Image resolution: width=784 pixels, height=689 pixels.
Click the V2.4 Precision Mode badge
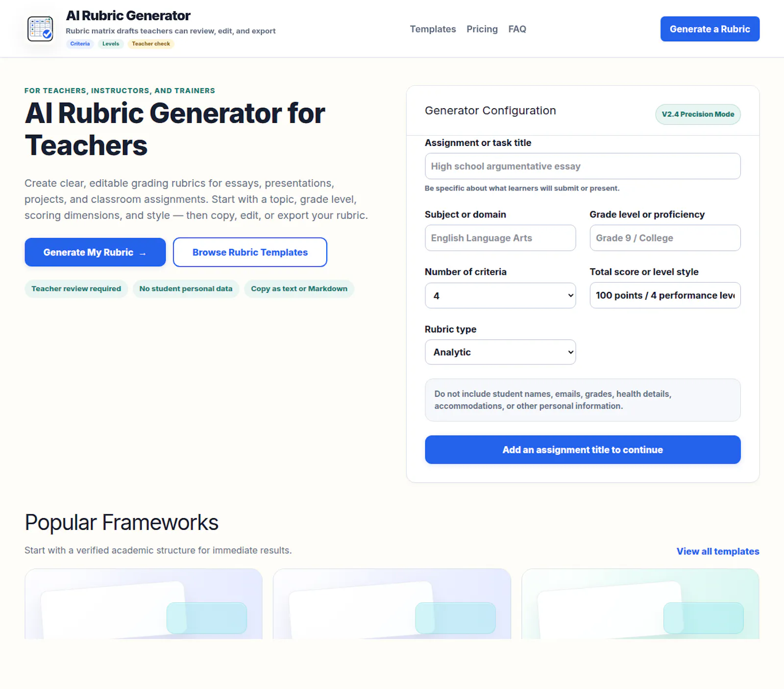tap(698, 114)
